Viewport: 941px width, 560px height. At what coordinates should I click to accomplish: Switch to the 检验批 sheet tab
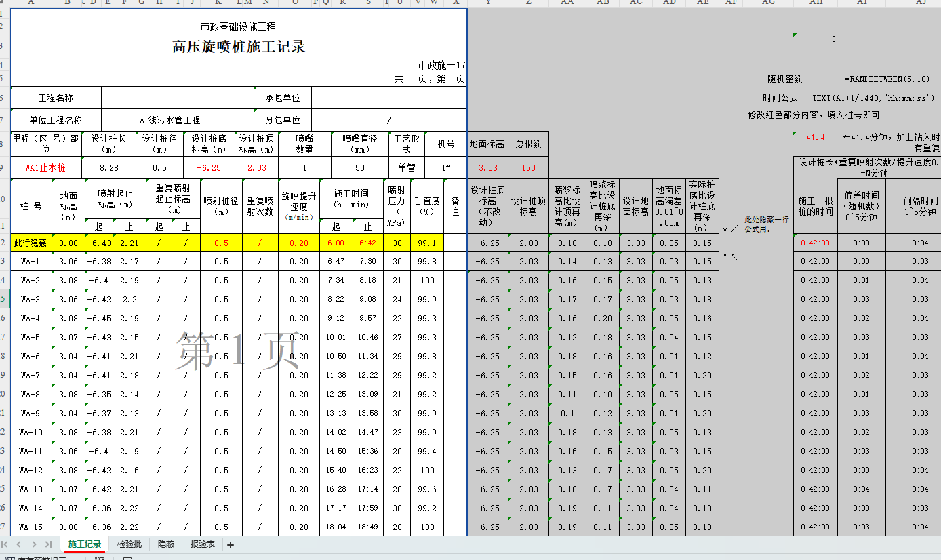tap(129, 544)
